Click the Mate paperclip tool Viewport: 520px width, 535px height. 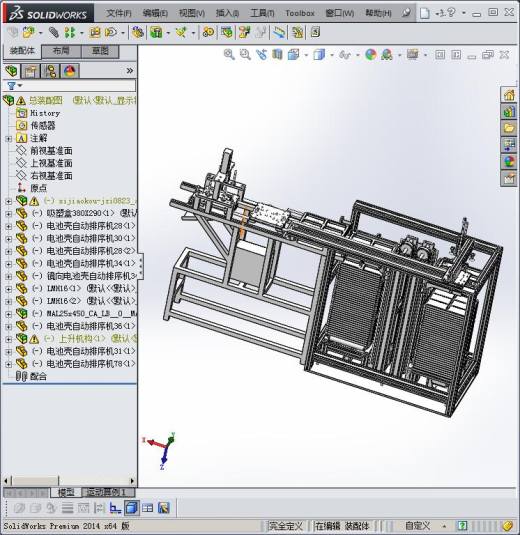53,33
